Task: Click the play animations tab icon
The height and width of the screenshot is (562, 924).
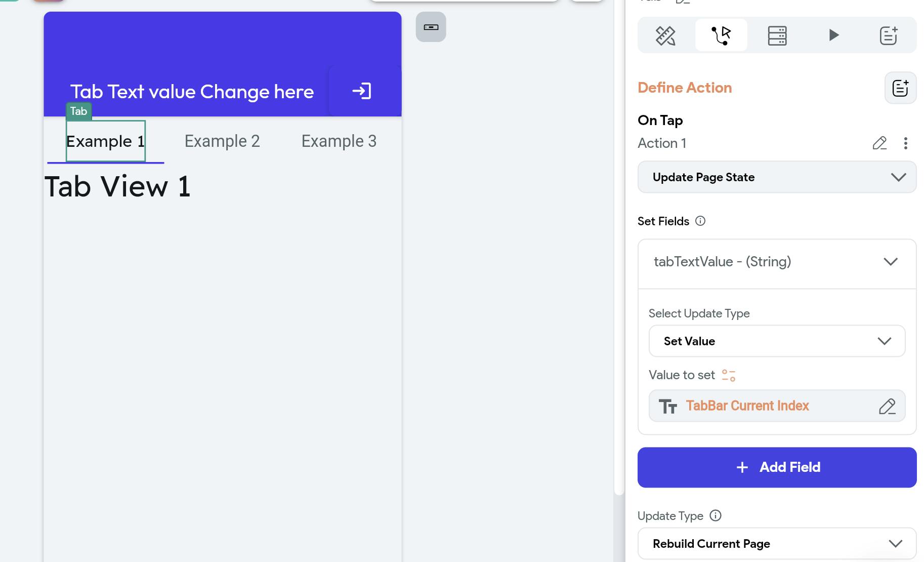Action: tap(833, 35)
